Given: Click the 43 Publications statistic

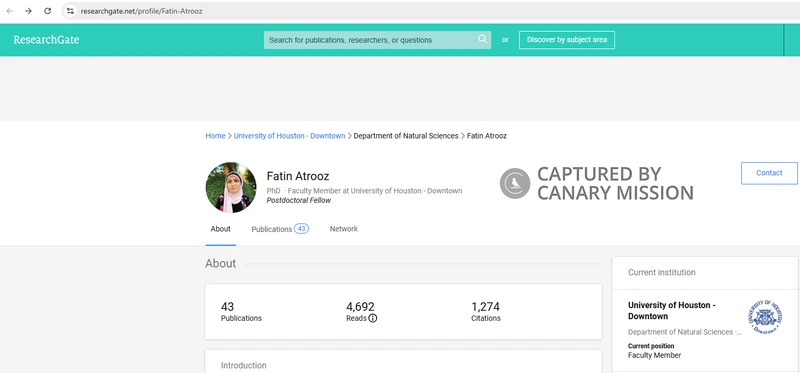Looking at the screenshot, I should point(241,312).
